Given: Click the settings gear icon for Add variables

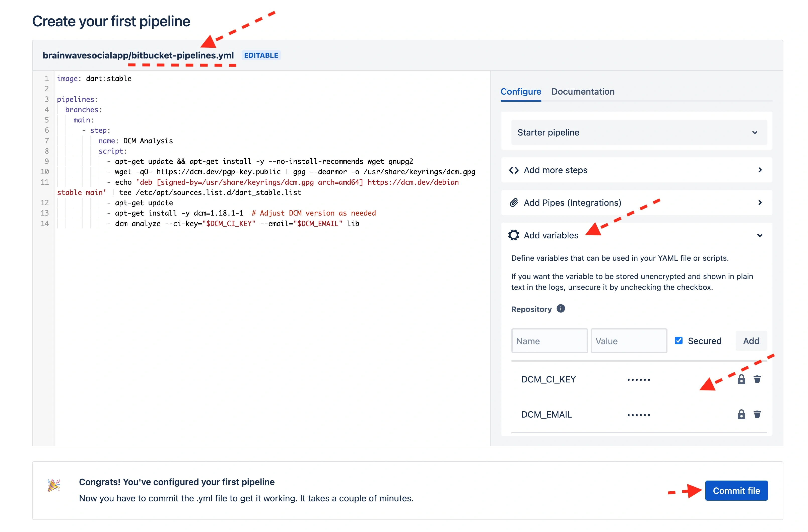Looking at the screenshot, I should tap(513, 235).
